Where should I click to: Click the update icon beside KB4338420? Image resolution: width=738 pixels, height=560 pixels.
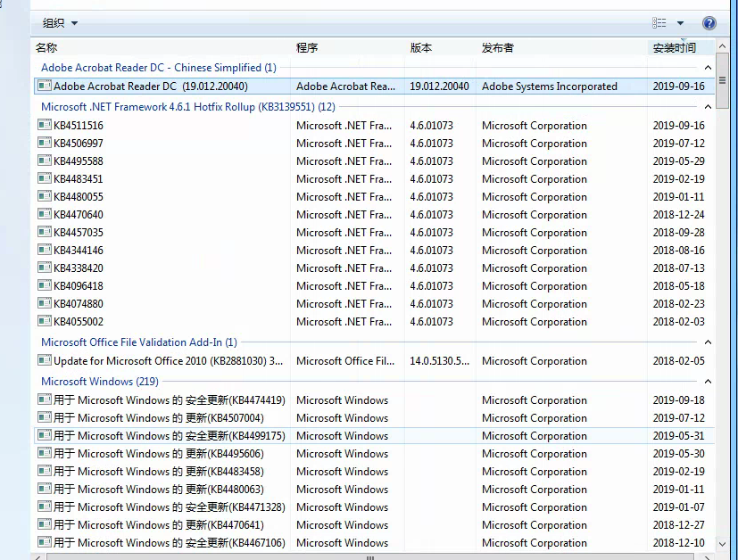(45, 268)
